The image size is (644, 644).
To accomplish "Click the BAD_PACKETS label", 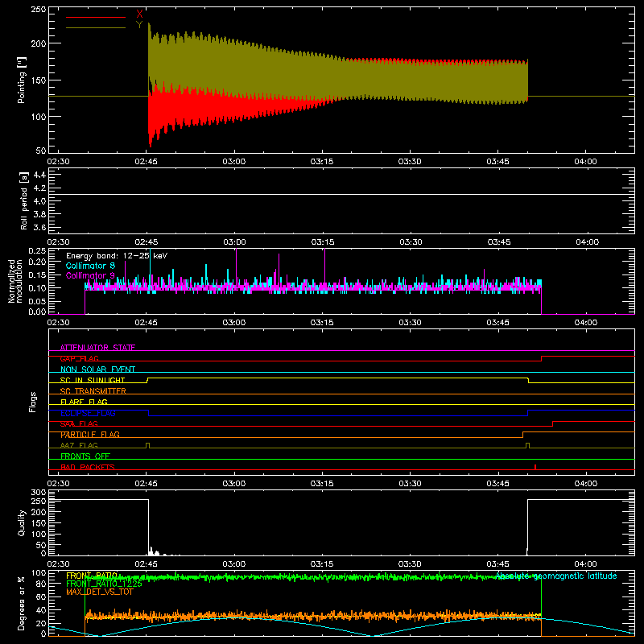I will click(88, 467).
